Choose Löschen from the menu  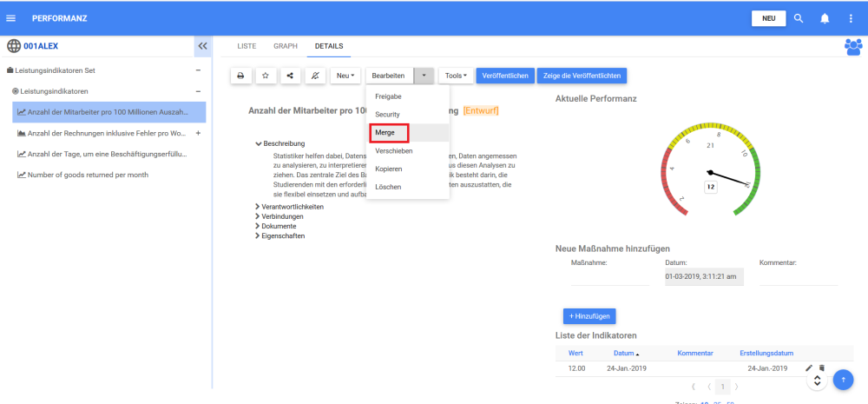(407, 187)
